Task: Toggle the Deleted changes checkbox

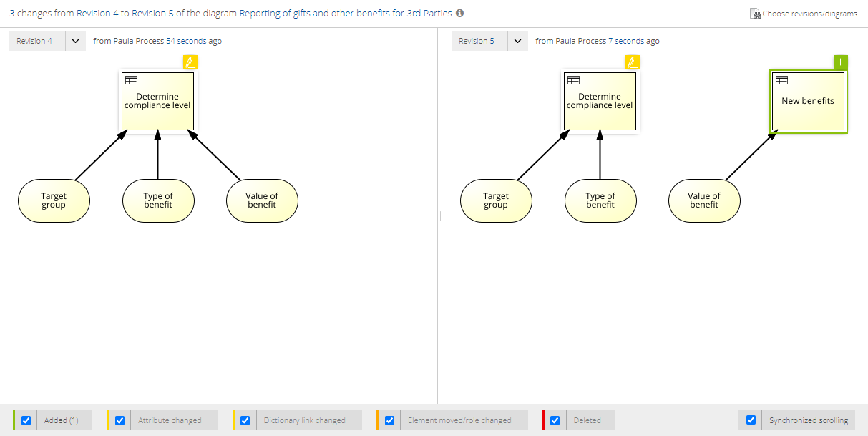Action: pos(555,420)
